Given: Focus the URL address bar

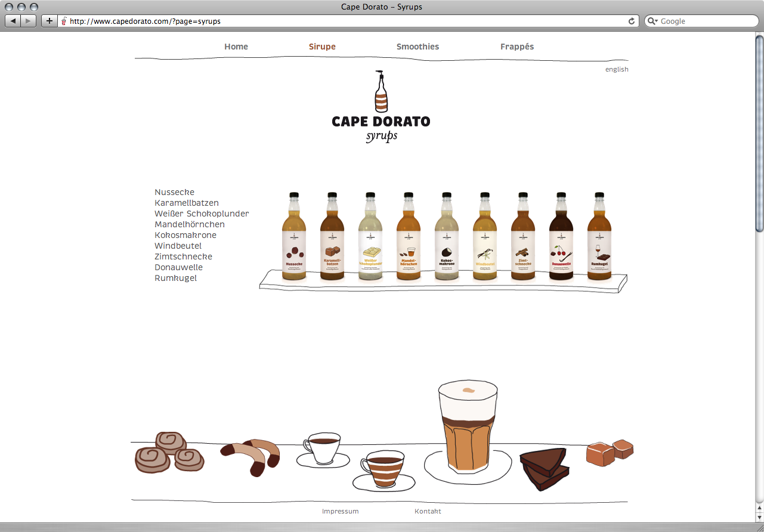Looking at the screenshot, I should click(x=349, y=21).
